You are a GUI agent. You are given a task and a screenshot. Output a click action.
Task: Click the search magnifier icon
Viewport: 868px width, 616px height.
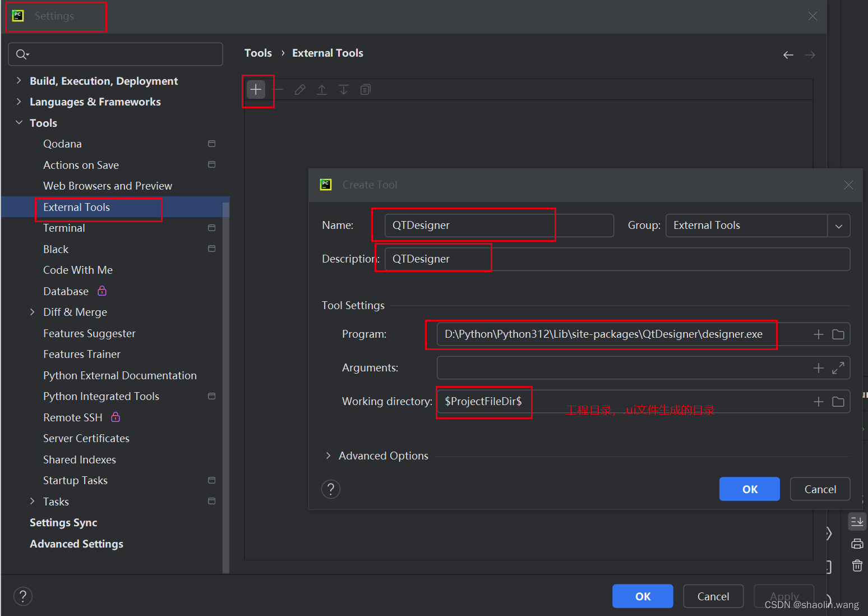(22, 54)
